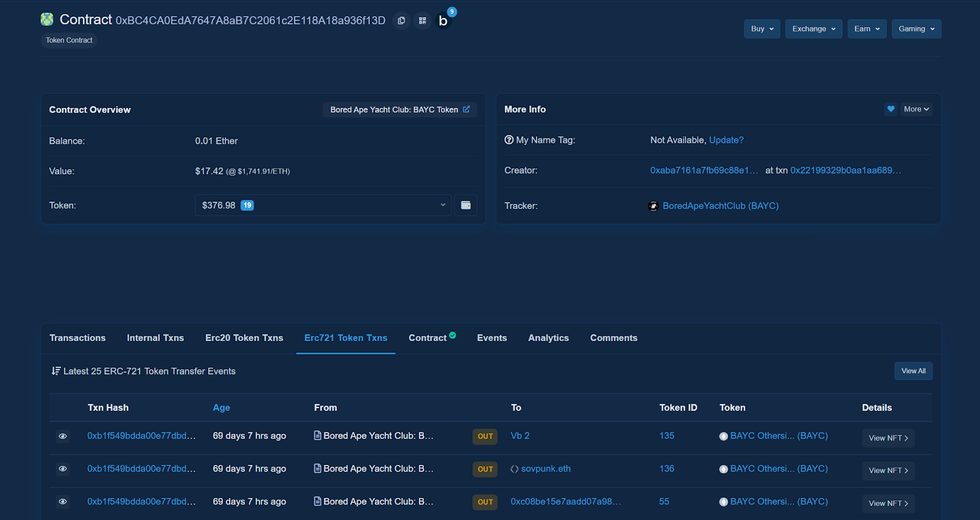Open Token ID 136 link

point(666,469)
